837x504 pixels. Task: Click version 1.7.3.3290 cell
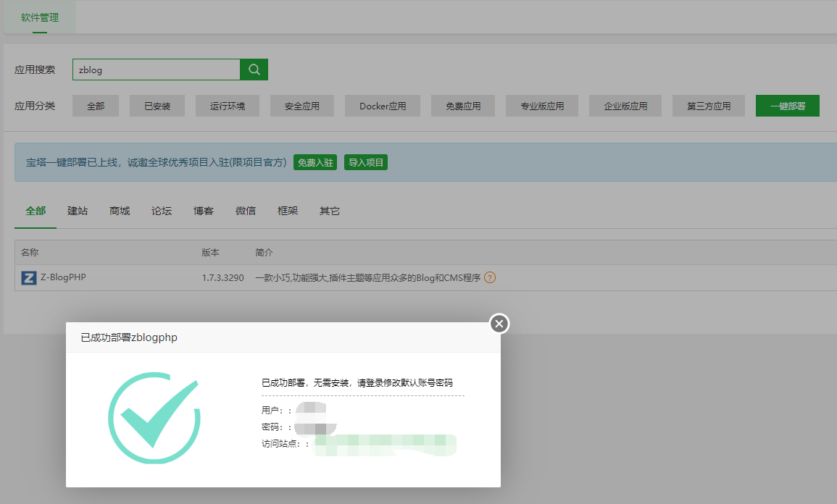(x=222, y=278)
